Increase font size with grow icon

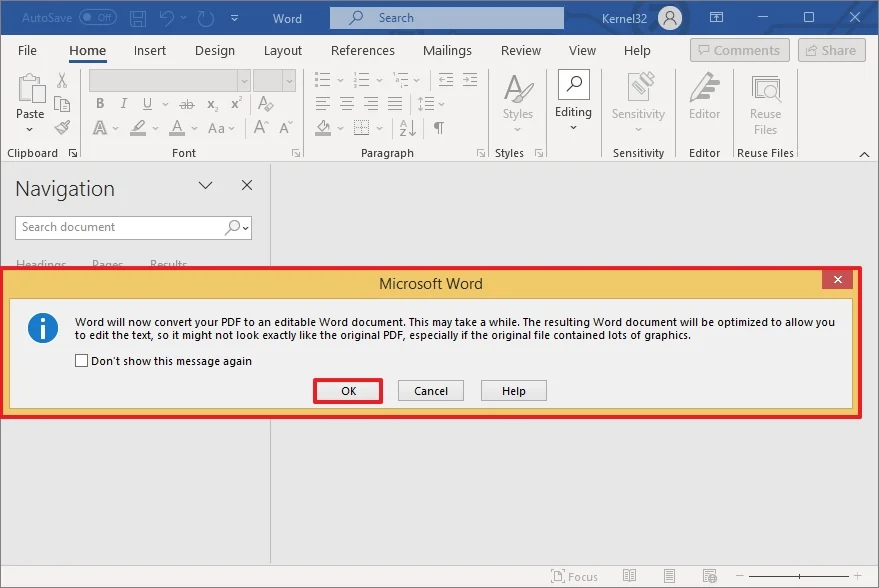coord(261,128)
